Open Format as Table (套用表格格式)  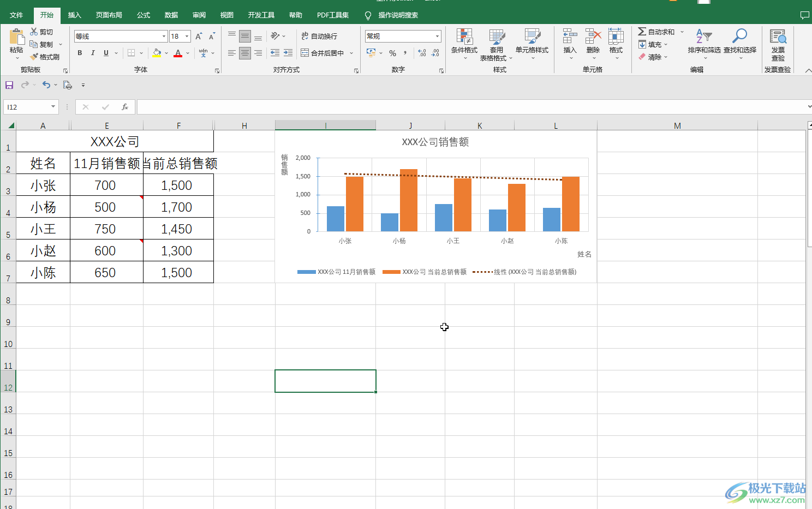click(x=497, y=45)
